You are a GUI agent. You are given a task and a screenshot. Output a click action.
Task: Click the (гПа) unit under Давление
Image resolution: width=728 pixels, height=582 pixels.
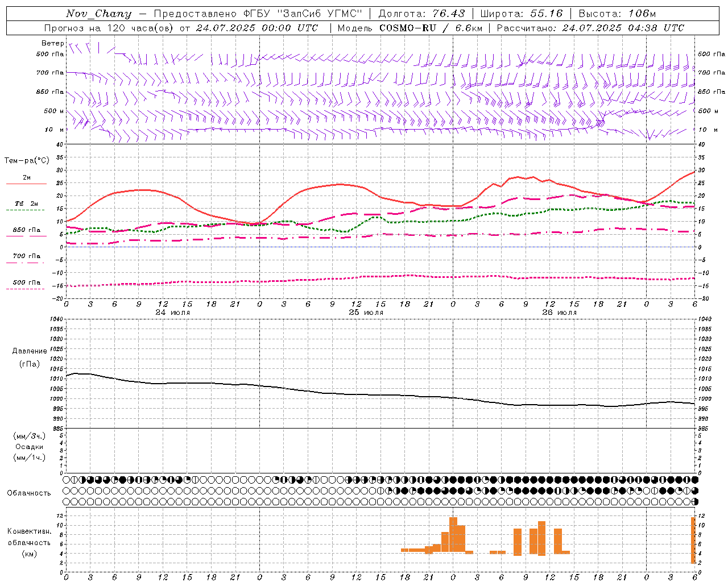point(30,364)
